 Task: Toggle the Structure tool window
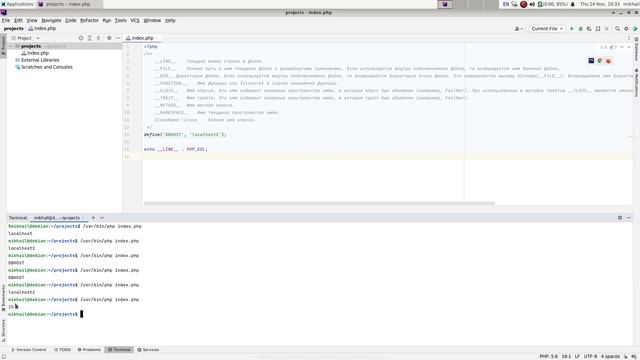tap(3, 331)
